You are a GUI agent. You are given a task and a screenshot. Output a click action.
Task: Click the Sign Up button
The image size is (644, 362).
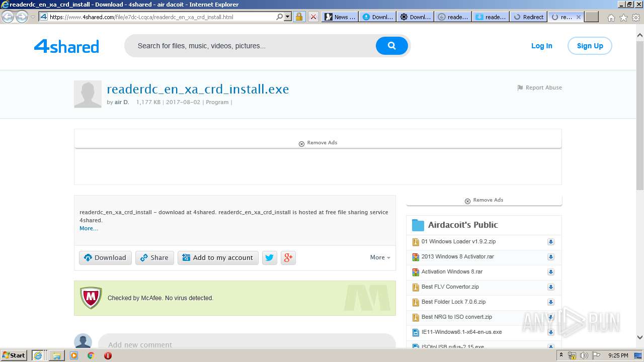point(590,46)
